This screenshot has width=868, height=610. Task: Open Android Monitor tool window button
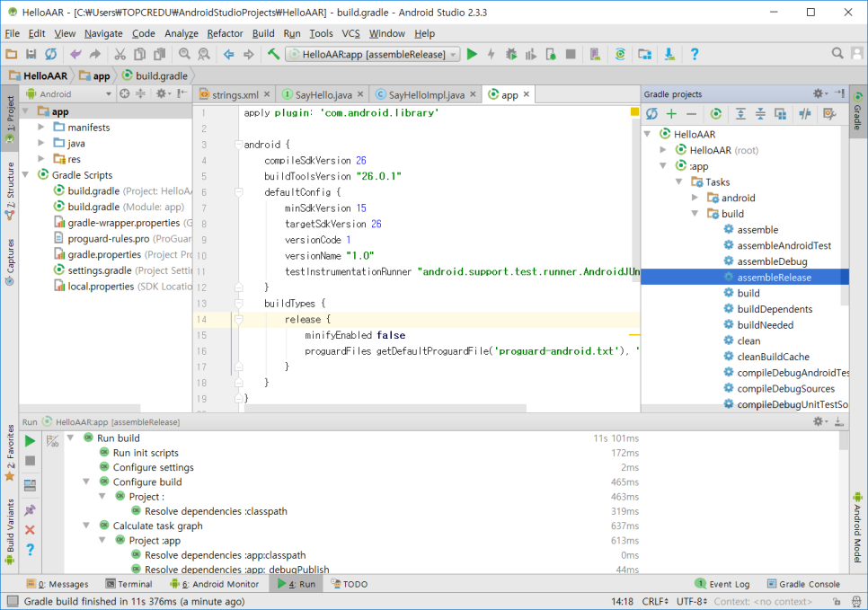(214, 584)
